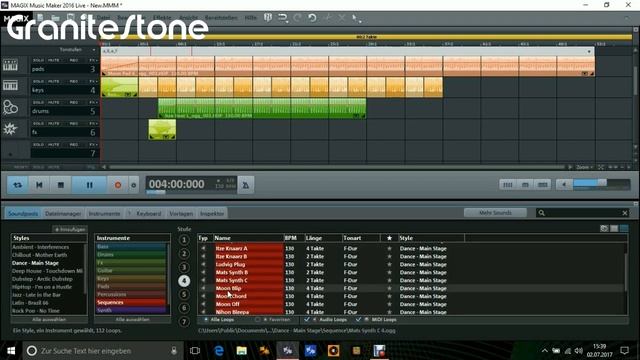Viewport: 640px width, 360px height.
Task: Toggle MUTE on the pads track
Action: click(x=53, y=60)
